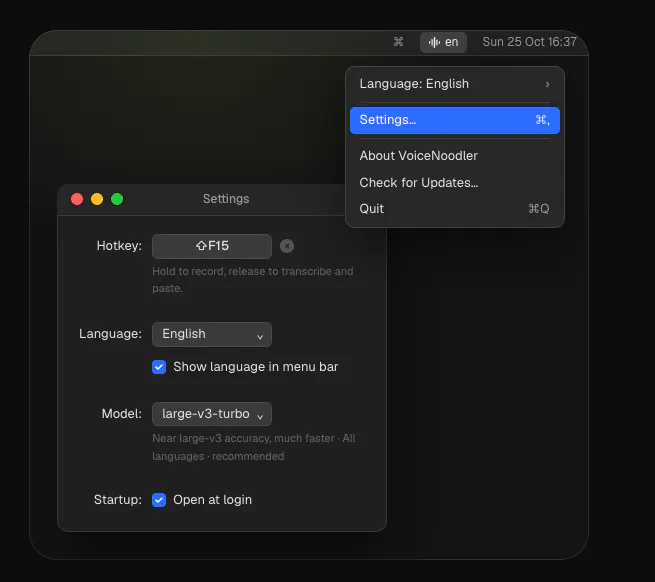The width and height of the screenshot is (655, 582).
Task: Click the Language: label in Settings
Action: (x=110, y=334)
